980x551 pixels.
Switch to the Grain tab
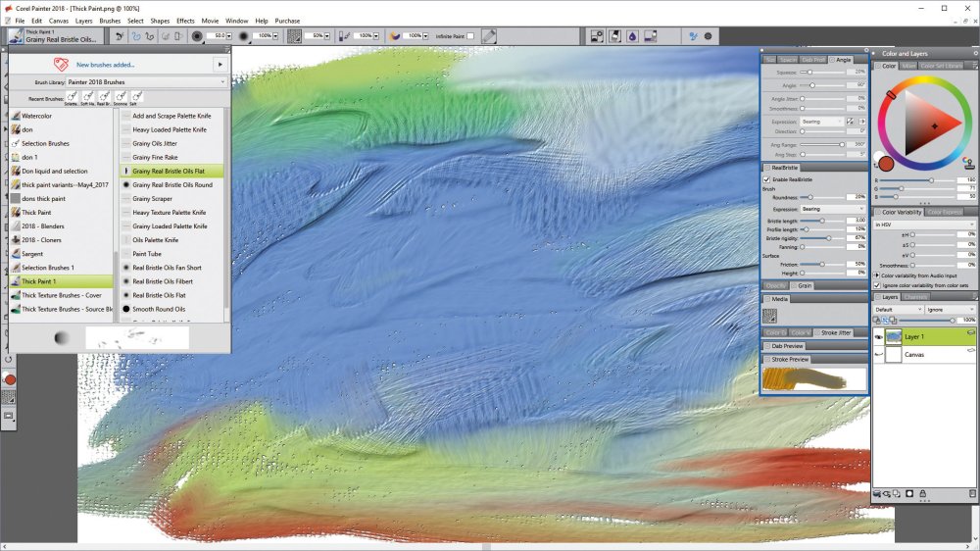[x=805, y=286]
